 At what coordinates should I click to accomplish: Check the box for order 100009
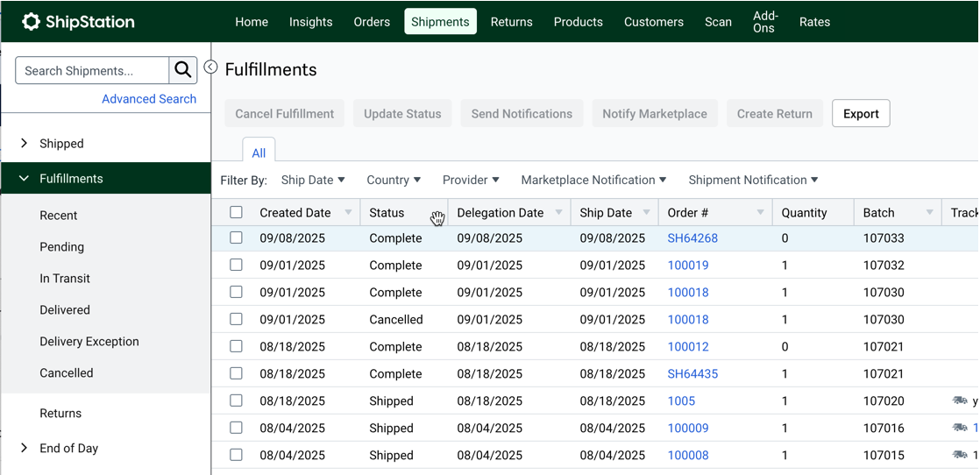236,428
